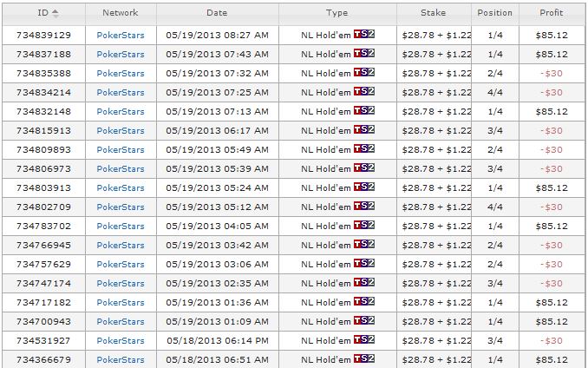The height and width of the screenshot is (368, 588).
Task: Click TS2 icon in row 734839129
Action: click(x=364, y=35)
